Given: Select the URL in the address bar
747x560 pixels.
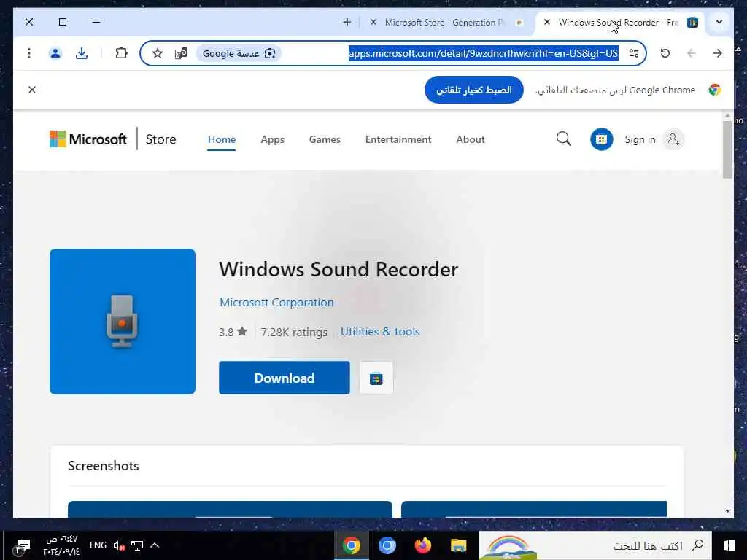Looking at the screenshot, I should [483, 53].
